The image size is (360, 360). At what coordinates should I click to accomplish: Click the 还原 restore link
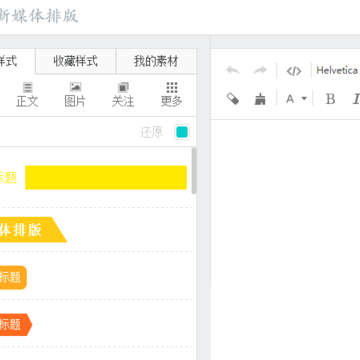point(151,132)
